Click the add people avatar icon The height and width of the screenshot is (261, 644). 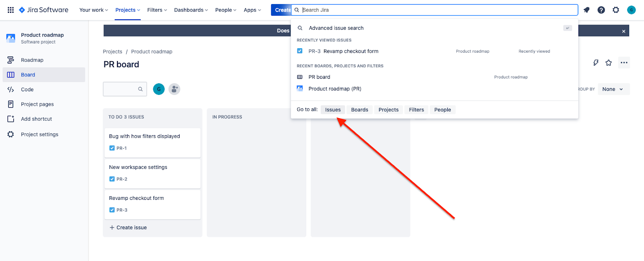pyautogui.click(x=174, y=89)
